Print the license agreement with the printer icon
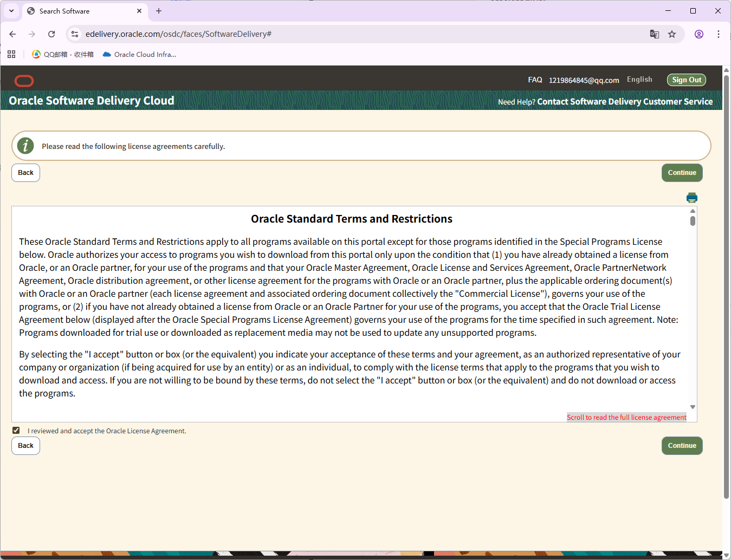The image size is (731, 560). [692, 198]
